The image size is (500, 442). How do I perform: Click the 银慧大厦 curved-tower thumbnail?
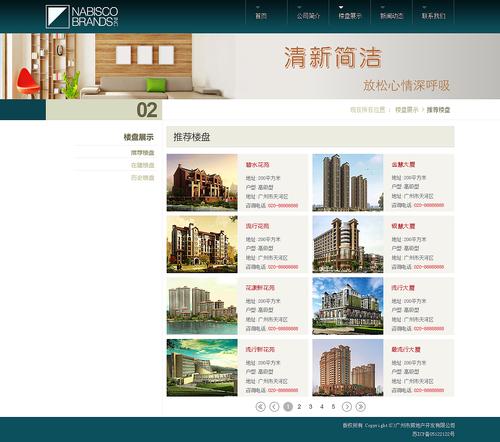[348, 244]
